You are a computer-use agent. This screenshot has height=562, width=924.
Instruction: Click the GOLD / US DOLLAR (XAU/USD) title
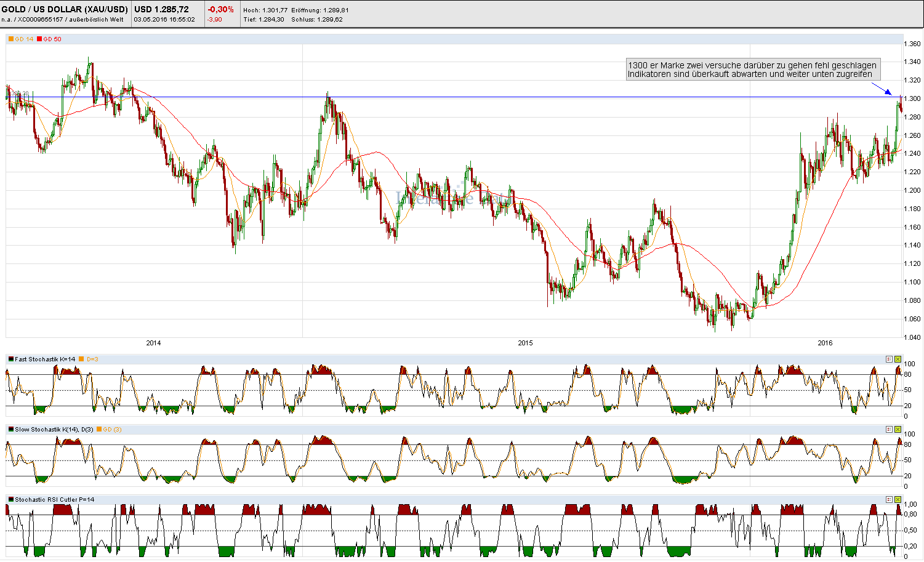pyautogui.click(x=63, y=9)
